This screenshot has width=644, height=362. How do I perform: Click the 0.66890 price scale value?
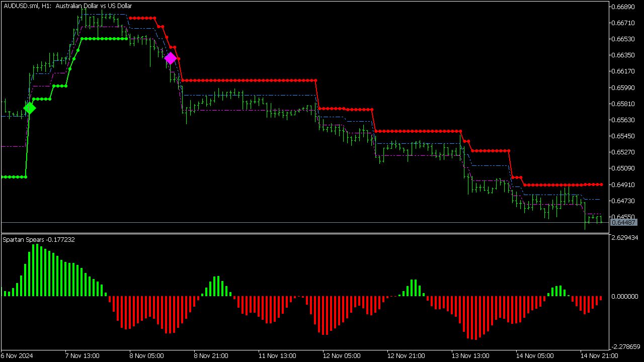623,7
